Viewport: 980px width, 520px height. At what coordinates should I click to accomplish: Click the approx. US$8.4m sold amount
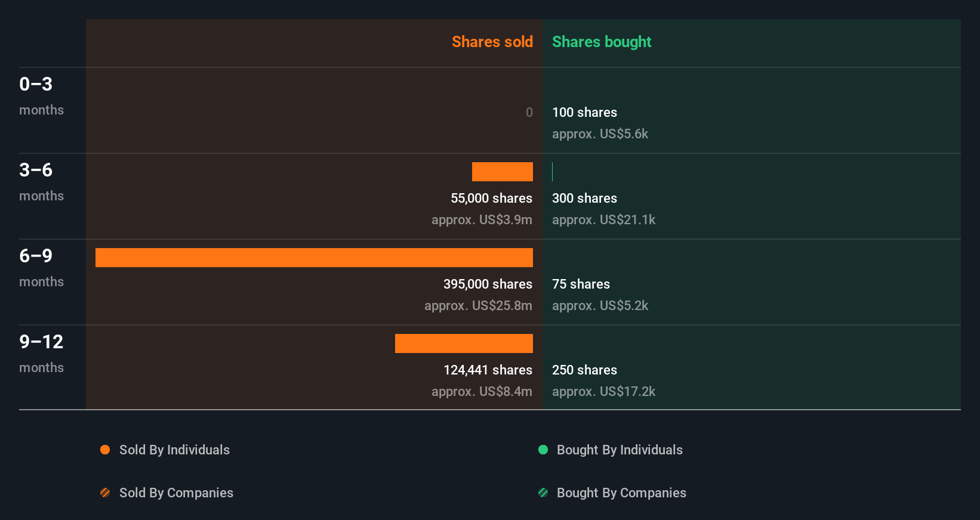point(482,391)
